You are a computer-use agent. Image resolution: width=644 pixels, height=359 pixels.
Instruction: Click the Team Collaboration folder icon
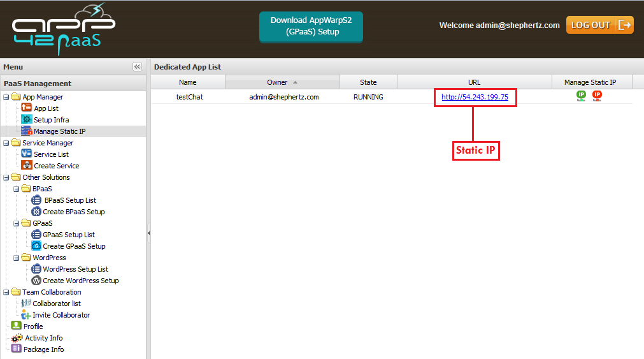16,292
